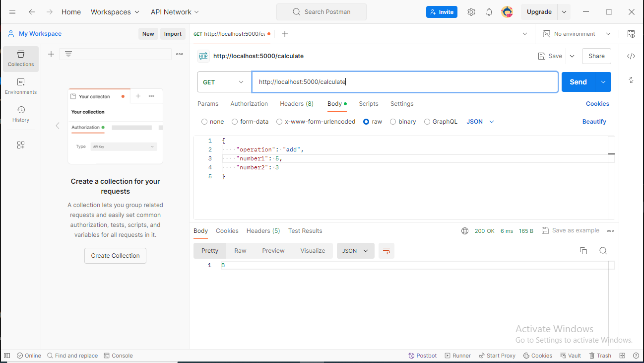The width and height of the screenshot is (644, 363).
Task: Switch to the Params tab
Action: [x=208, y=104]
